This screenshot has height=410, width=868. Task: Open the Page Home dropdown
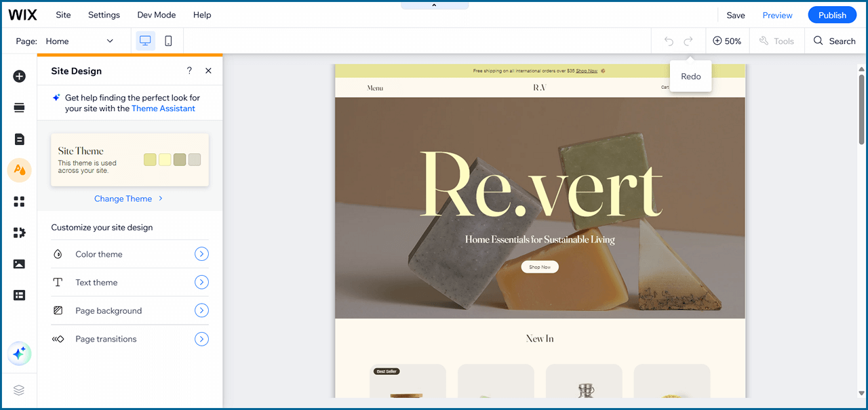pyautogui.click(x=80, y=41)
